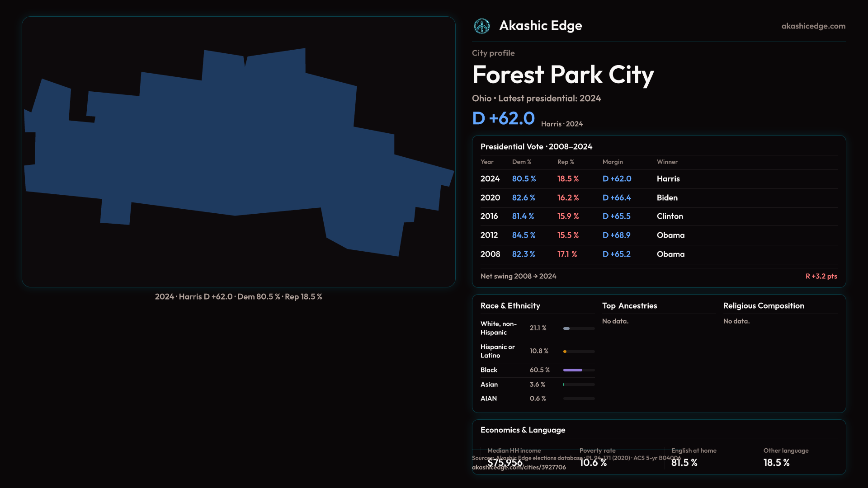Click the 2016 Clinton margin D +65.5
Image resolution: width=868 pixels, height=488 pixels.
[x=616, y=216]
